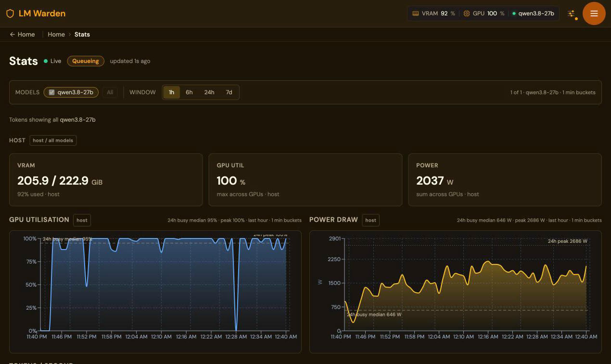Screen dimensions: 611x364
Task: Select the All models button
Action: (110, 92)
